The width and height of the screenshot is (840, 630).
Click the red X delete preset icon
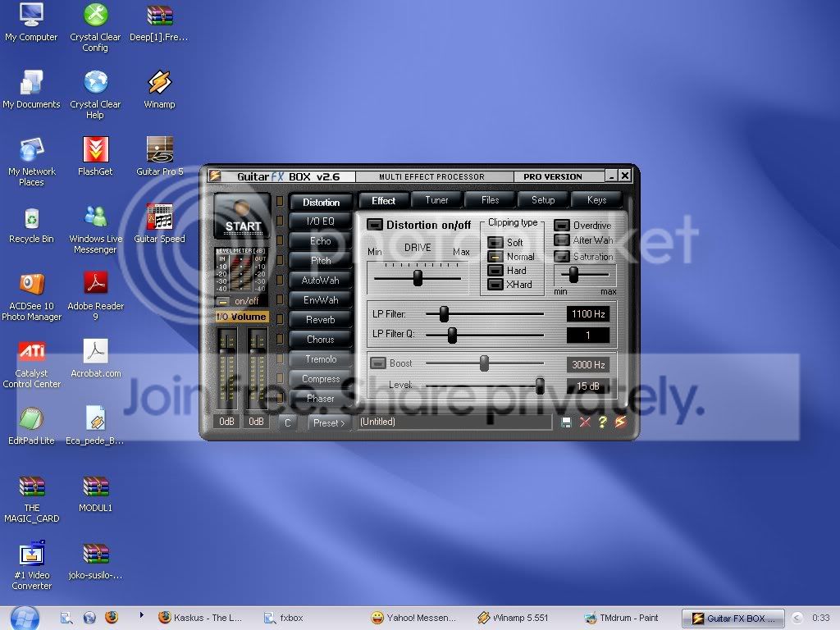pyautogui.click(x=585, y=422)
